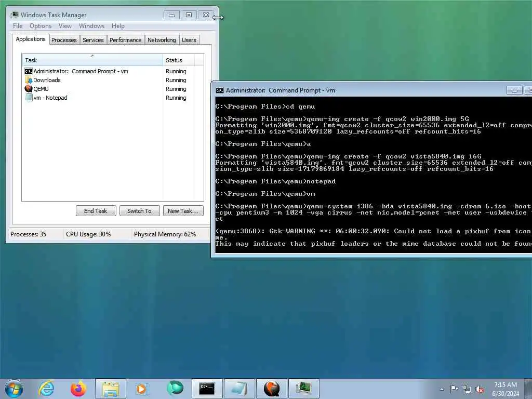Open the Help menu
532x399 pixels.
tap(118, 26)
